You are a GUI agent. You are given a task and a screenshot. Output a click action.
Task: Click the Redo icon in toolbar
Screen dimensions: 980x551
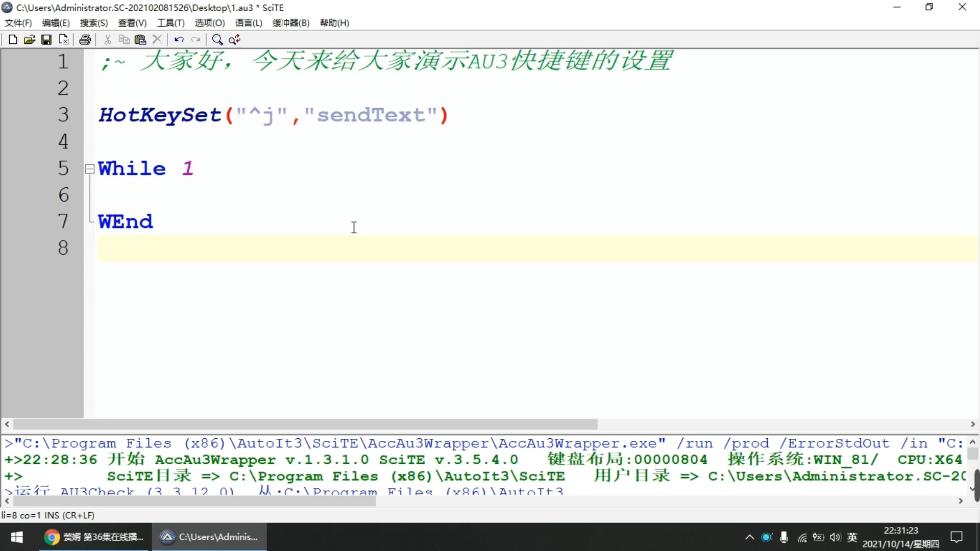click(196, 39)
